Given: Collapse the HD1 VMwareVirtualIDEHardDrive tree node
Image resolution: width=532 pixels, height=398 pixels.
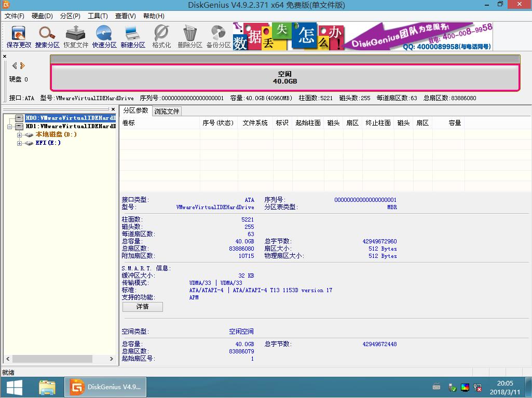Looking at the screenshot, I should (x=10, y=126).
